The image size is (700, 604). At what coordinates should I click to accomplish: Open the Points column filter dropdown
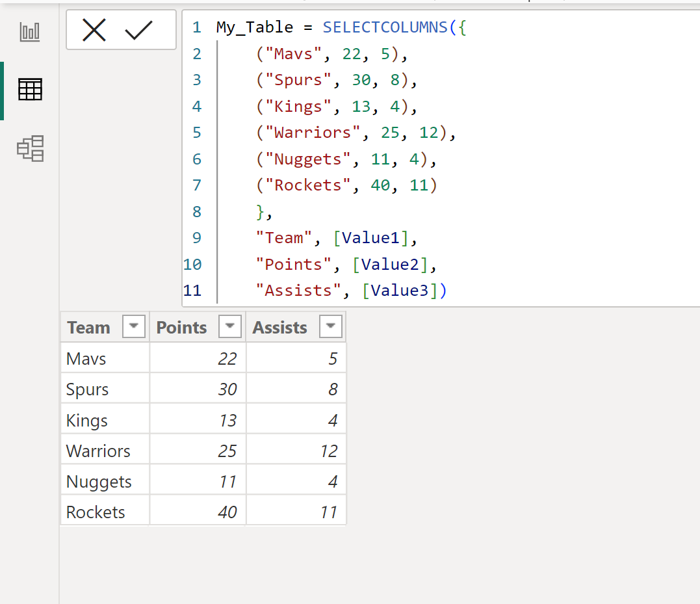tap(229, 326)
